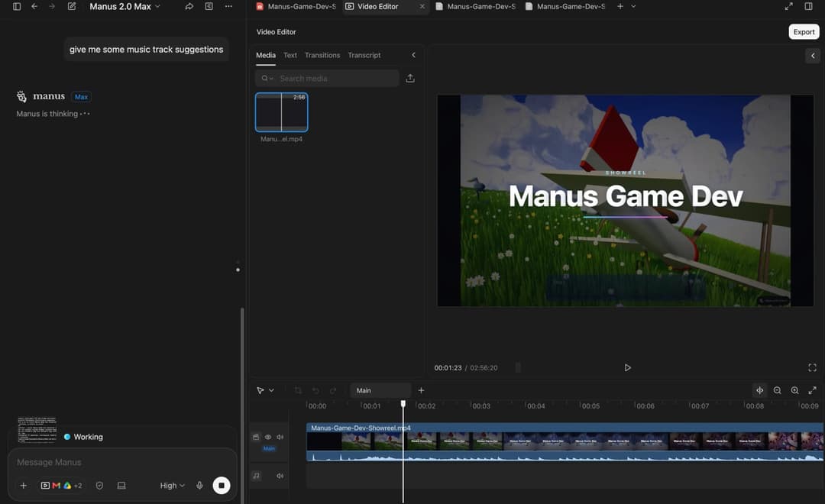Play the video preview
825x504 pixels.
(627, 368)
